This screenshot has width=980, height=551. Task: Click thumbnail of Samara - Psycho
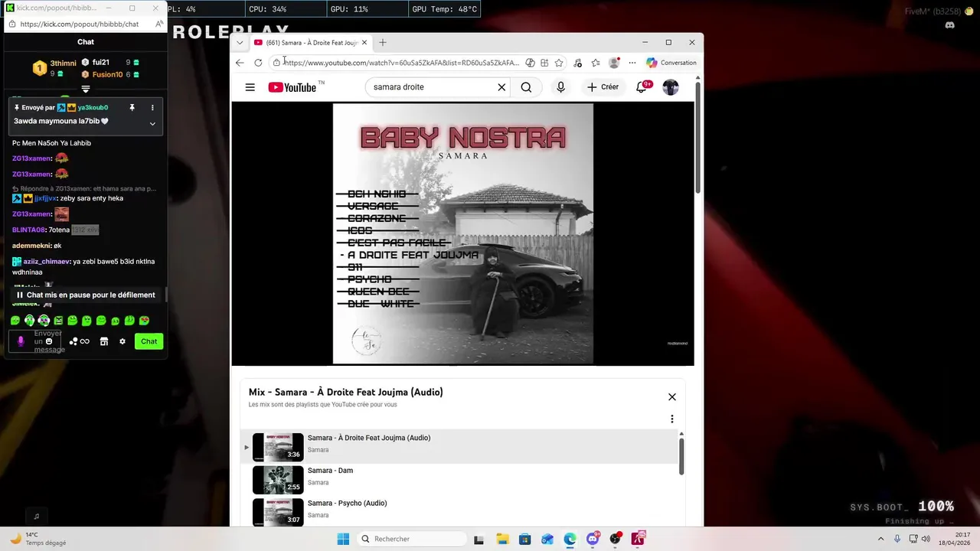(278, 511)
